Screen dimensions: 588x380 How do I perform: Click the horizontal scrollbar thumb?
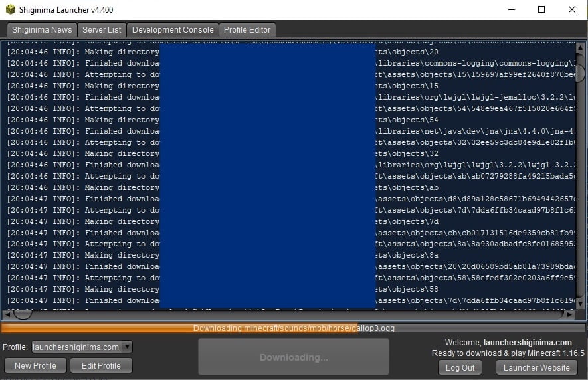(23, 314)
